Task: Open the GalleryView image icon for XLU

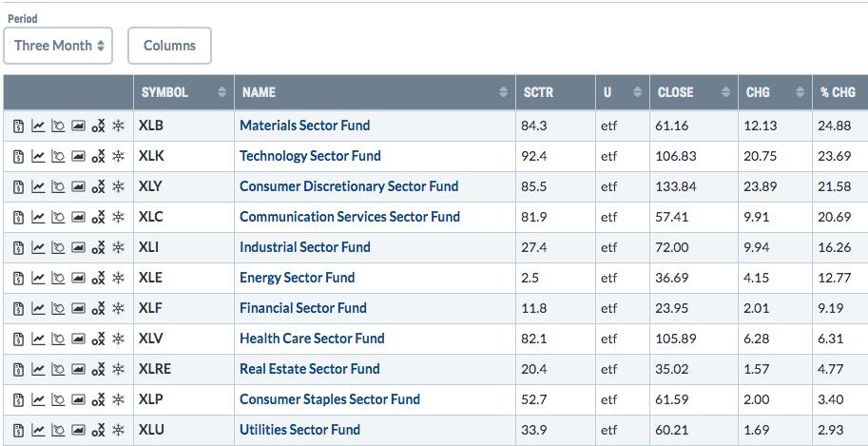Action: (78, 430)
